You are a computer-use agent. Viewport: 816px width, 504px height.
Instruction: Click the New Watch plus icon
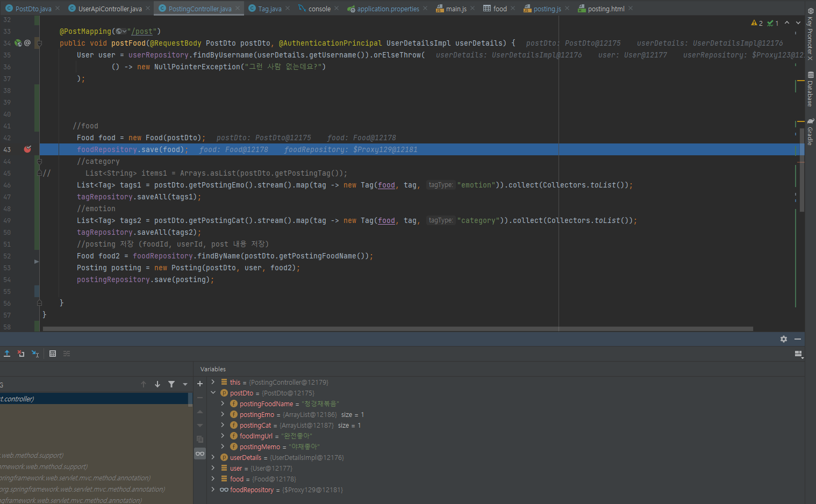200,384
